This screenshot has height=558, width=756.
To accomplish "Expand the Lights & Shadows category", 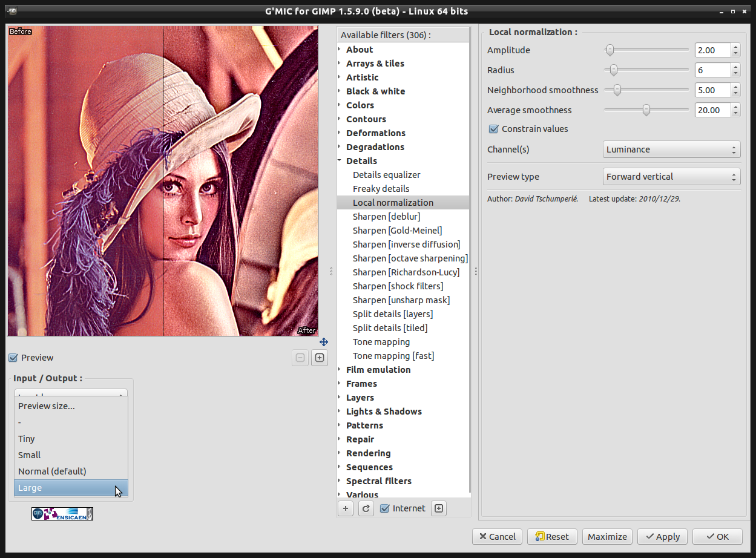I will pos(340,412).
